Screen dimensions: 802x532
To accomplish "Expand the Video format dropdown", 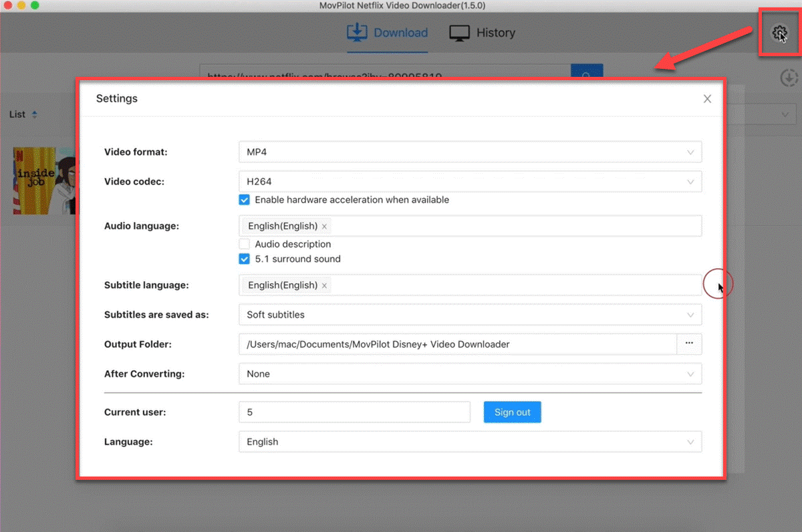I will tap(470, 152).
